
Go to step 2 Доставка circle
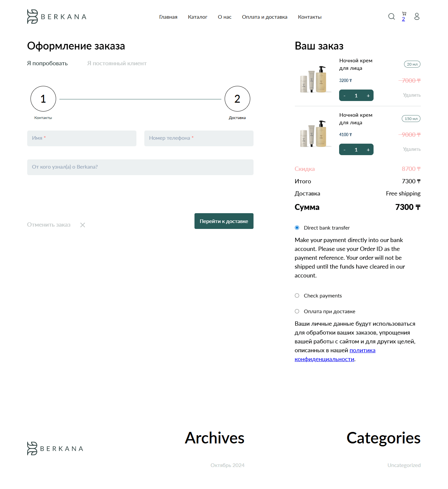(x=237, y=99)
